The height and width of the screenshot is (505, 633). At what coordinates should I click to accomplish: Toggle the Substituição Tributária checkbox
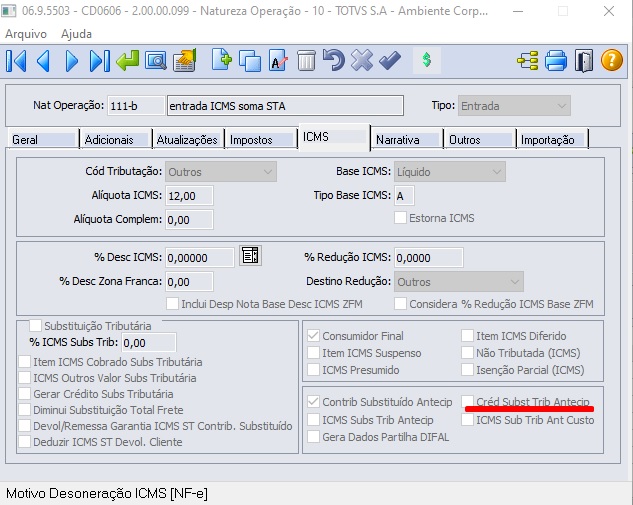35,325
